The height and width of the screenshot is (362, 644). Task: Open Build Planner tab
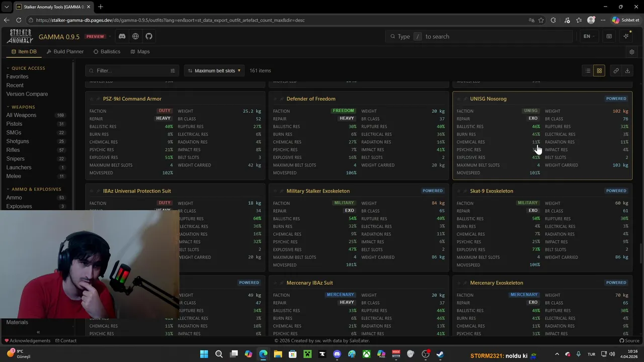65,52
